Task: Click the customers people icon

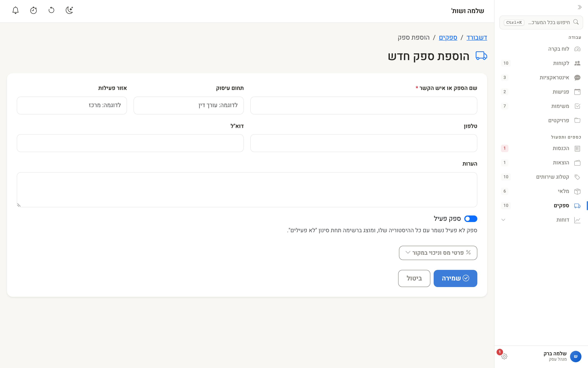Action: pyautogui.click(x=577, y=63)
